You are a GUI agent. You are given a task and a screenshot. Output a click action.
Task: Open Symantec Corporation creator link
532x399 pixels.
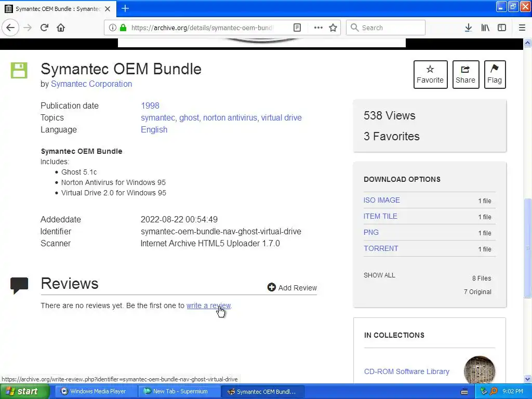[x=91, y=84]
